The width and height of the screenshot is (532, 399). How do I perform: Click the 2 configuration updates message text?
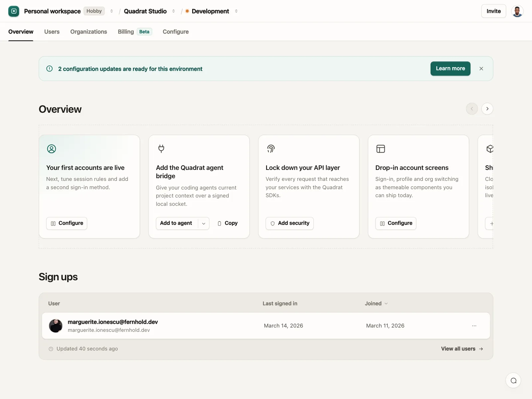point(130,69)
